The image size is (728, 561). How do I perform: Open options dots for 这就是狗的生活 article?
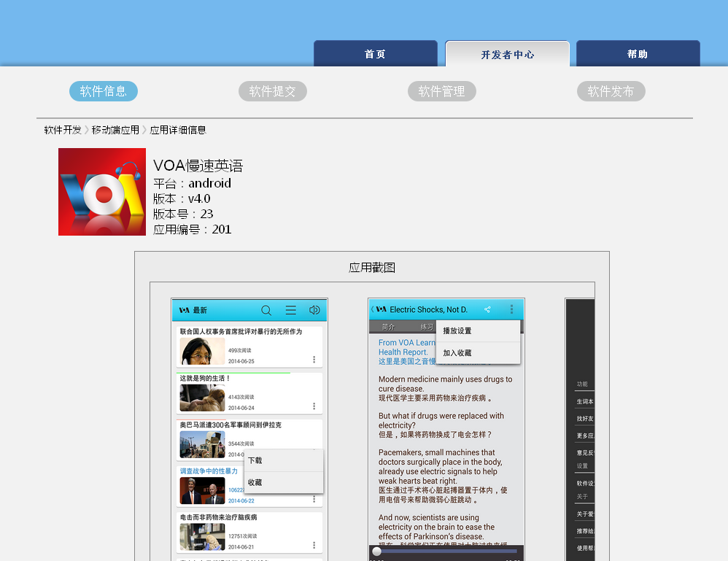pyautogui.click(x=314, y=406)
